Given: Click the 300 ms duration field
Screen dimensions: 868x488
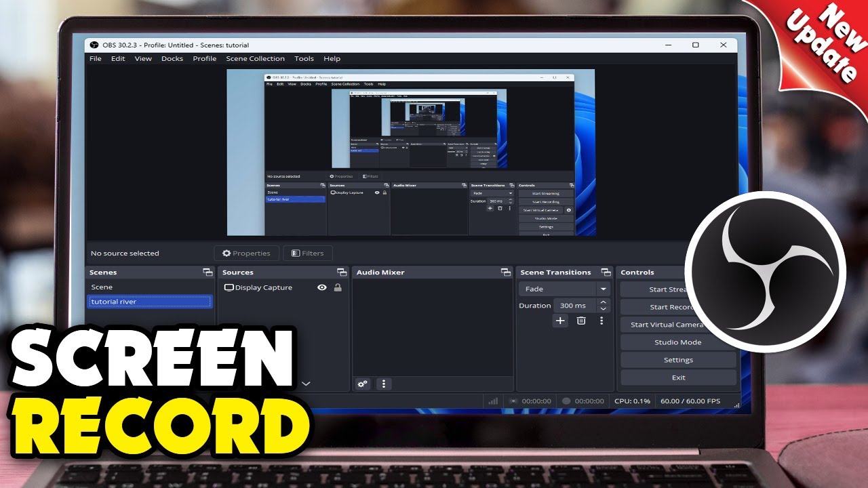Looking at the screenshot, I should tap(575, 306).
